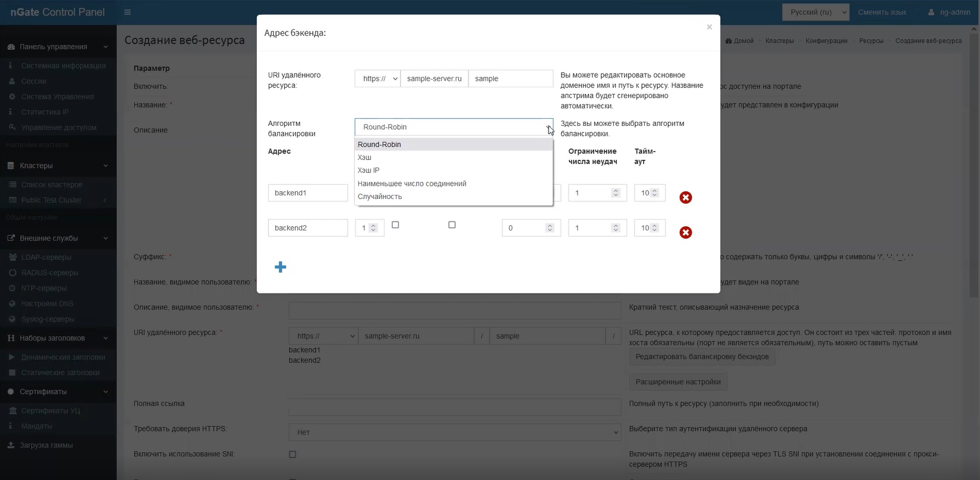Toggle the sidebar hamburger menu

click(x=128, y=12)
